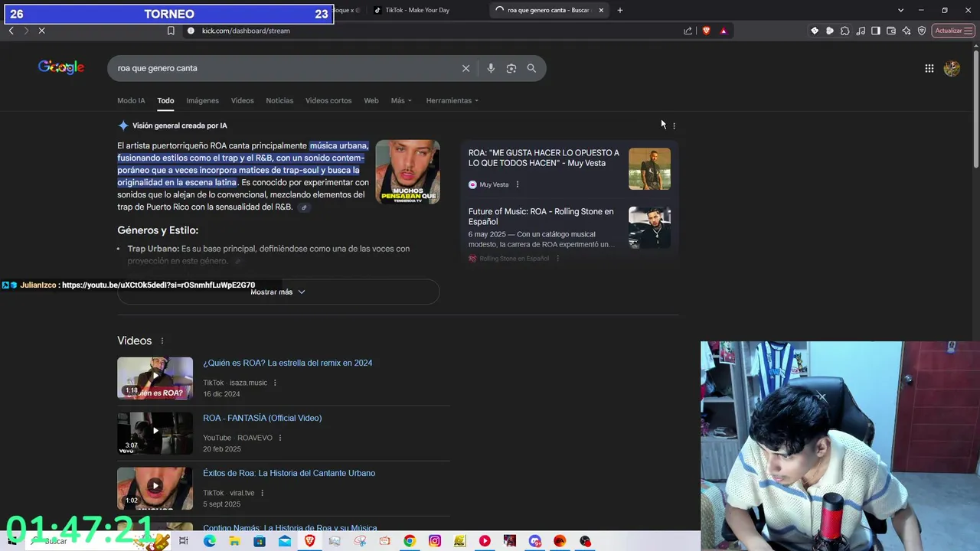The width and height of the screenshot is (980, 551).
Task: Expand the Más search filter dropdown
Action: (401, 100)
